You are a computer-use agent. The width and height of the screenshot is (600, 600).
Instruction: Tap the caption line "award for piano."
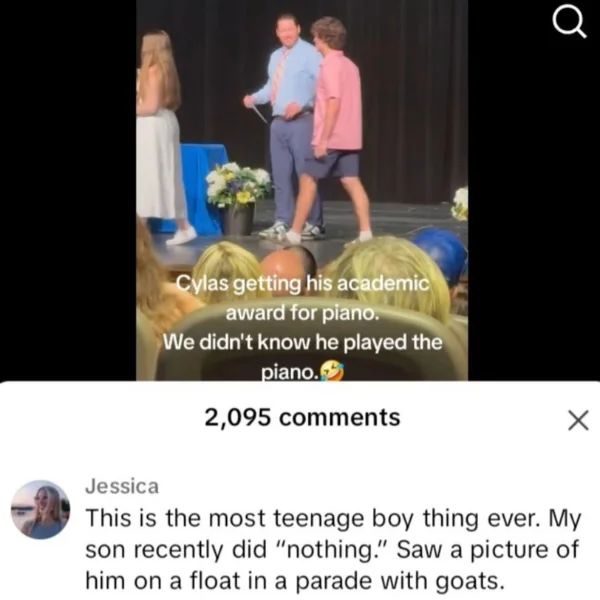[302, 313]
